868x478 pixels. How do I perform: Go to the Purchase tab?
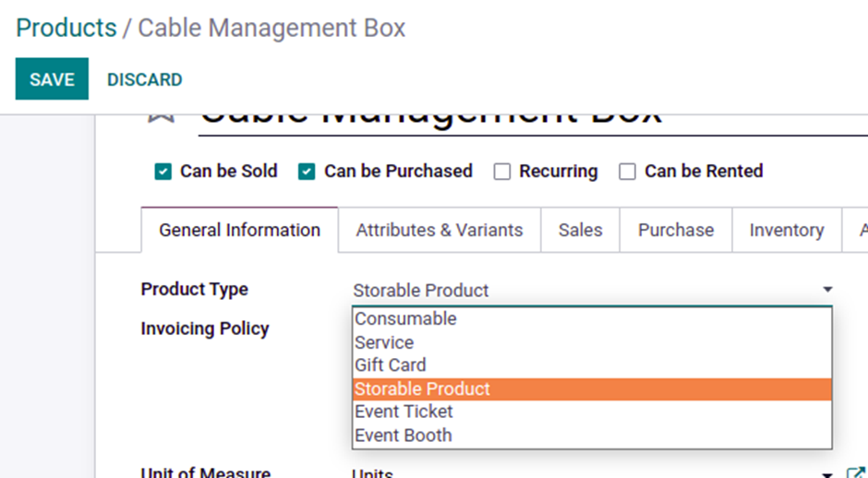pyautogui.click(x=676, y=231)
